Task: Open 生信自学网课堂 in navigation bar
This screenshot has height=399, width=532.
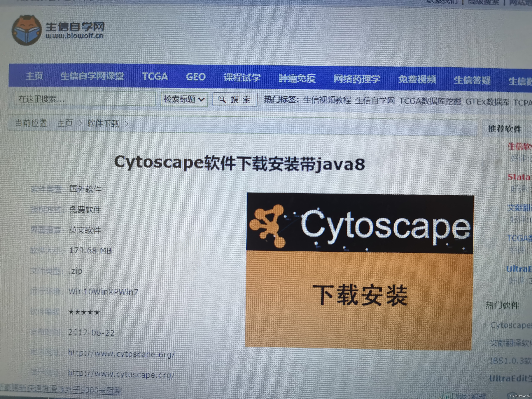Action: [x=92, y=76]
